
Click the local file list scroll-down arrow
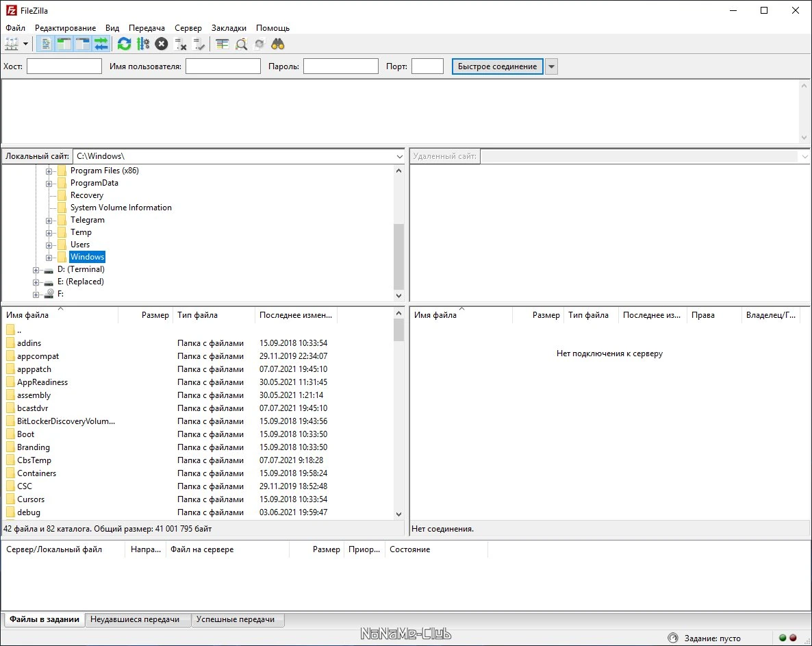coord(398,514)
